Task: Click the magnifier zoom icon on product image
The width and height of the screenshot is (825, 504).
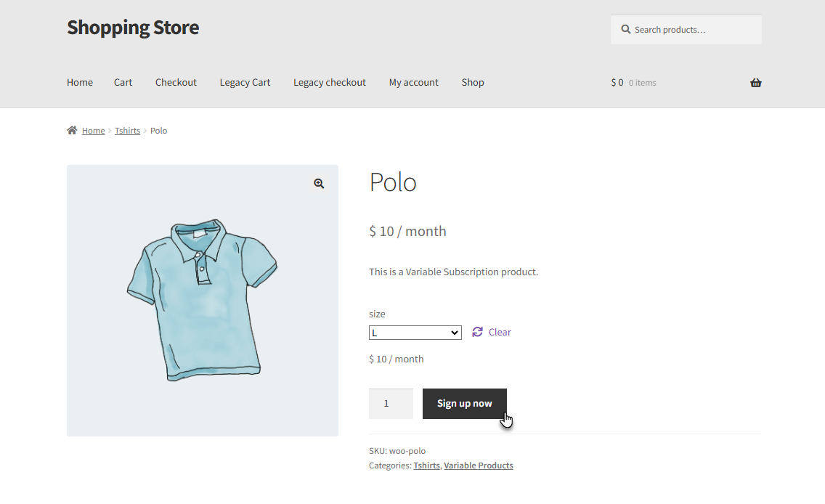Action: tap(319, 184)
